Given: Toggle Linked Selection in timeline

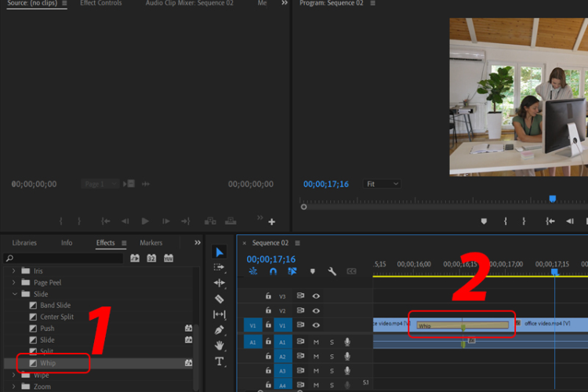Looking at the screenshot, I should tap(292, 271).
